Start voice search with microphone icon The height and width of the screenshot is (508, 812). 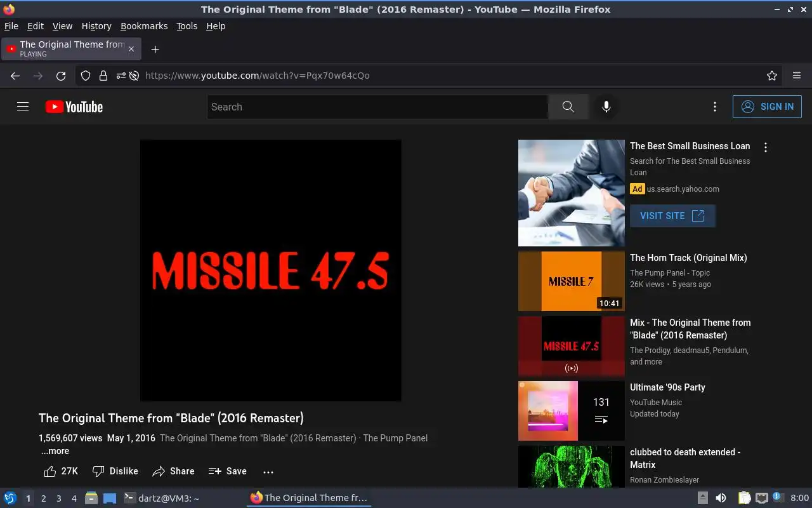tap(606, 107)
